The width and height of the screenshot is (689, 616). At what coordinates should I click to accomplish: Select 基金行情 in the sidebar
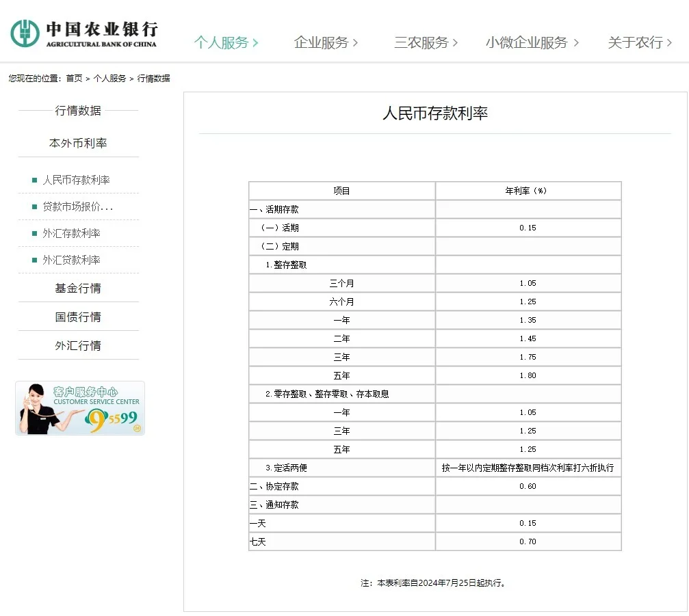(78, 289)
